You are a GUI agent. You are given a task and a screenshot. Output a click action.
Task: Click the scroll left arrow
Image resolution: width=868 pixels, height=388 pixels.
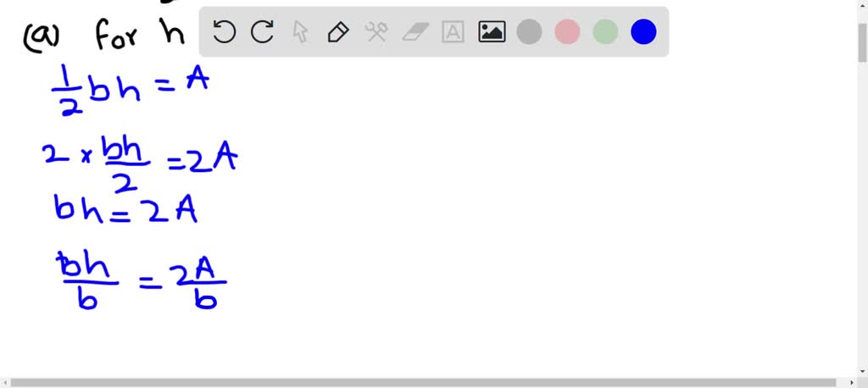tap(4, 382)
